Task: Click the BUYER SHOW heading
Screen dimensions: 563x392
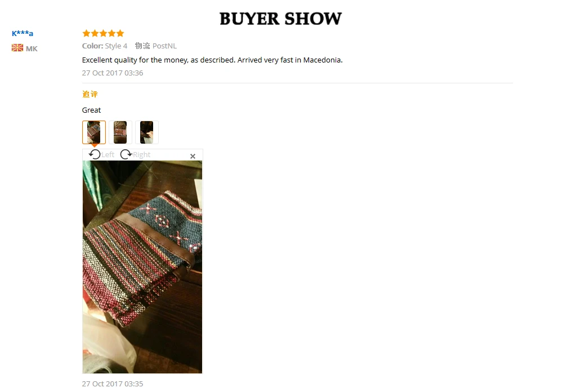Action: [x=280, y=19]
